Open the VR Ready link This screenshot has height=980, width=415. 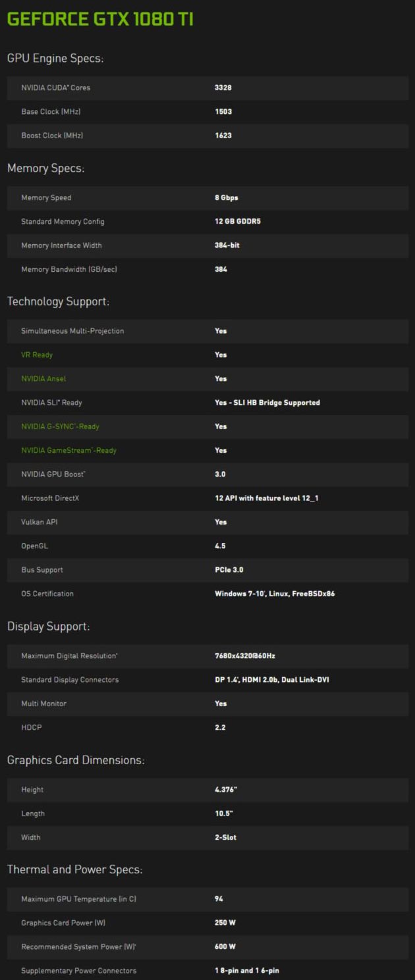pyautogui.click(x=37, y=355)
